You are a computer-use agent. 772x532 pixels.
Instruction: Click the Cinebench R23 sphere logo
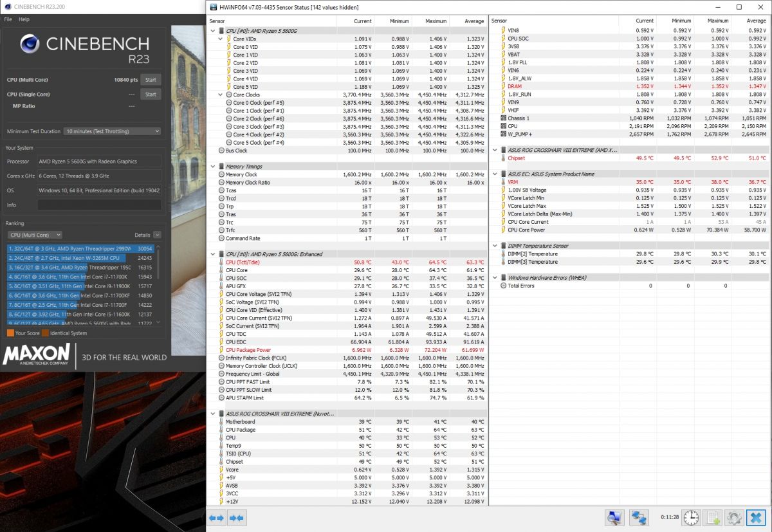point(30,44)
